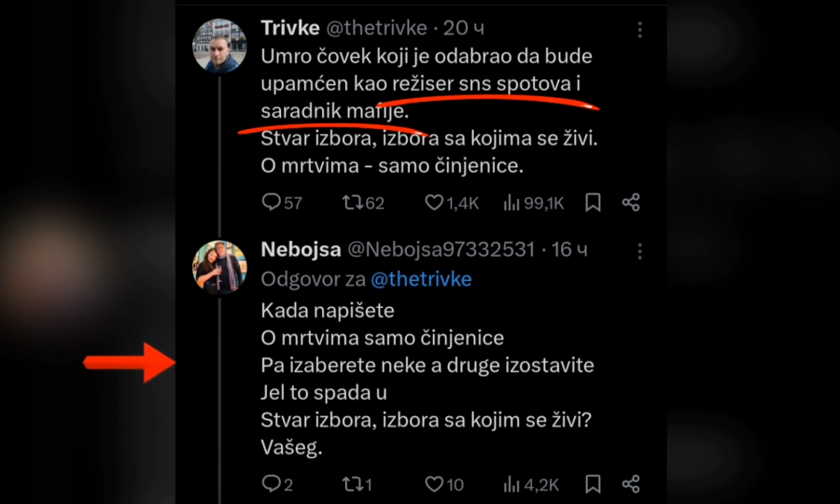Open Nebojsa's profile picture

click(219, 267)
